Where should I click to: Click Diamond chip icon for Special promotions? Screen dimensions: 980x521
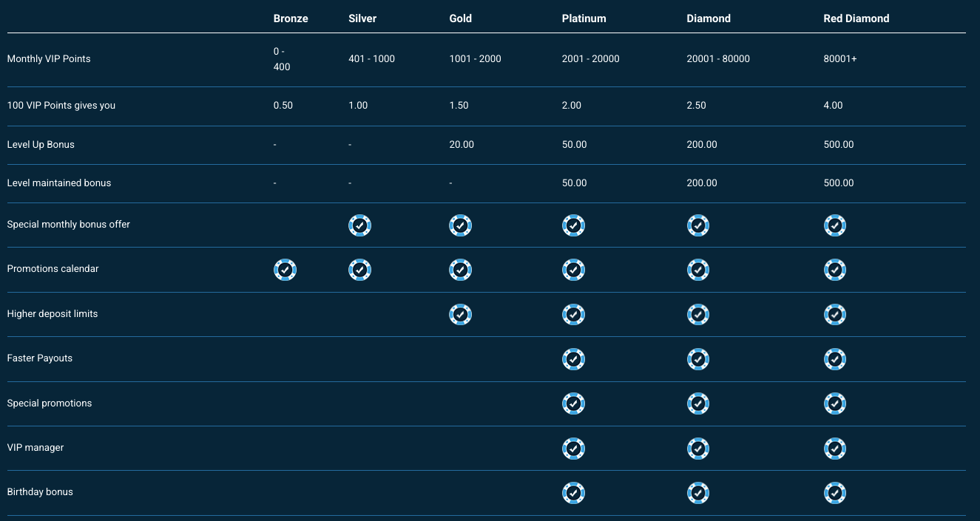tap(698, 403)
